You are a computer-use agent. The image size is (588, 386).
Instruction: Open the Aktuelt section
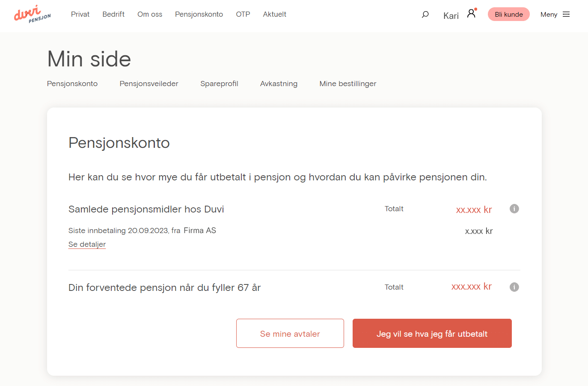tap(274, 14)
